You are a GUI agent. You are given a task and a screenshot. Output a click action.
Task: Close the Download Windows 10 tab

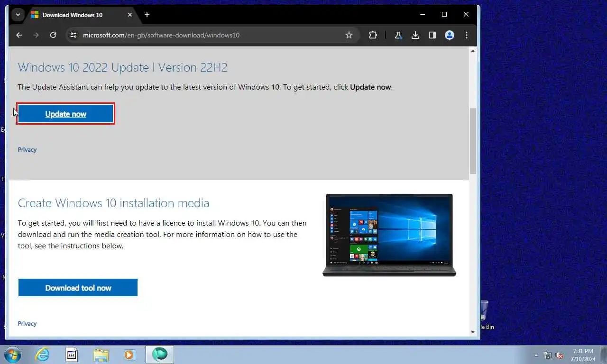pos(130,15)
